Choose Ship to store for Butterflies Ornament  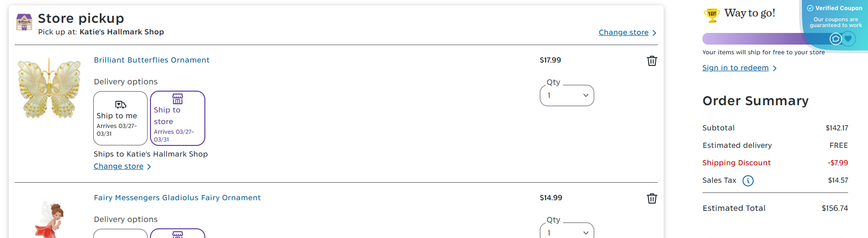click(x=178, y=118)
